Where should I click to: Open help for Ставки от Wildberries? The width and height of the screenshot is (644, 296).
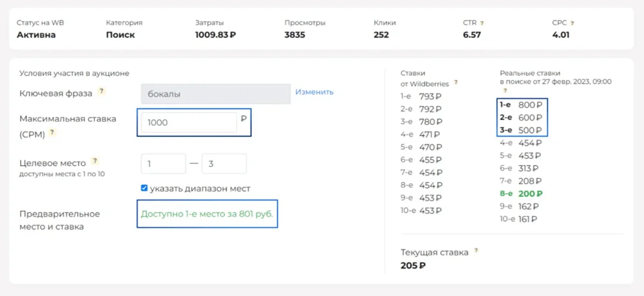tap(456, 82)
